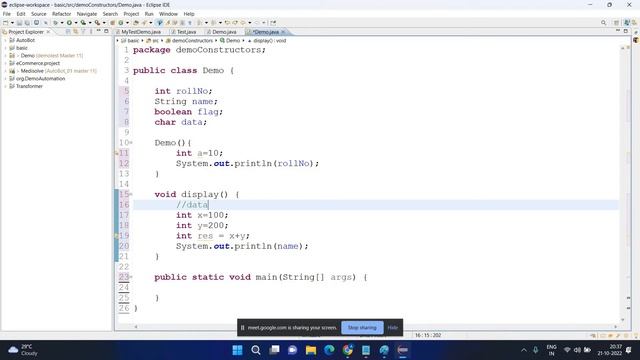Click the Save toolbar icon
This screenshot has height=360, width=640.
[19, 23]
